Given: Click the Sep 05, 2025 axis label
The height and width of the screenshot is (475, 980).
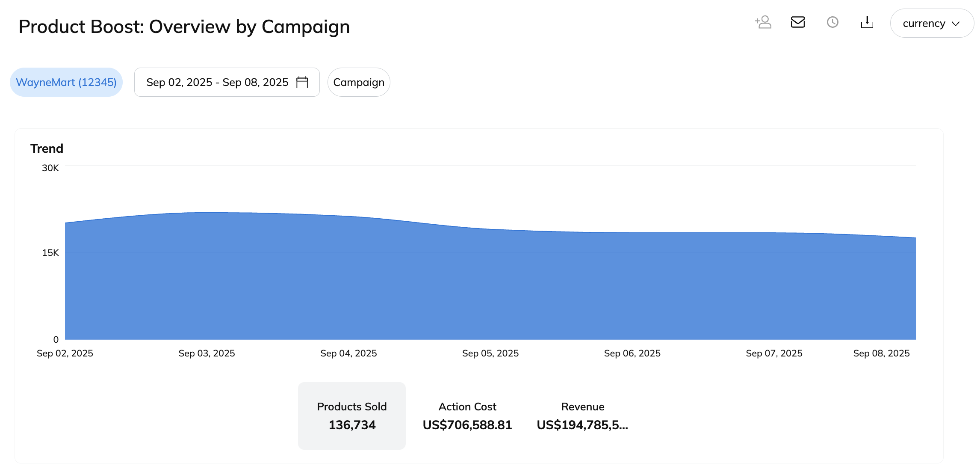Looking at the screenshot, I should (490, 353).
